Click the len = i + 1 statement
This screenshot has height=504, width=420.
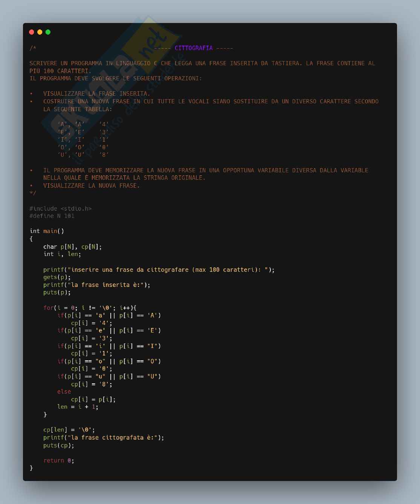tap(78, 407)
